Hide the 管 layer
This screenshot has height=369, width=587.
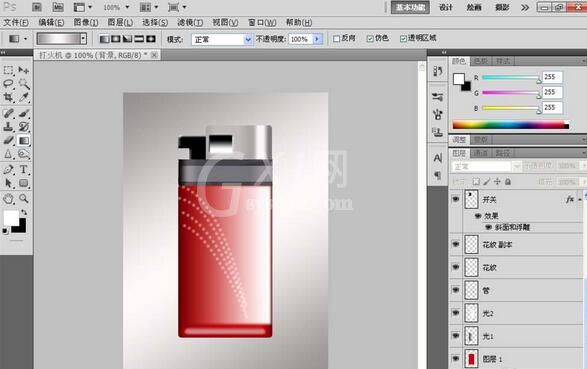[456, 290]
